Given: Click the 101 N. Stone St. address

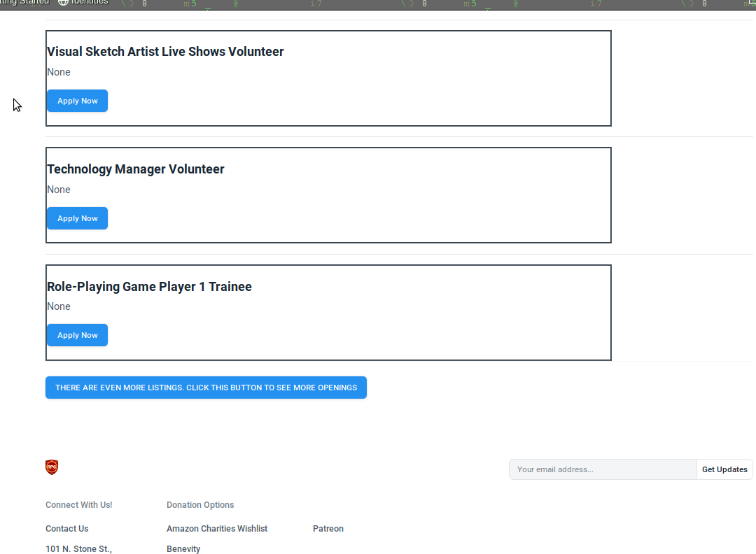Looking at the screenshot, I should click(x=78, y=549).
